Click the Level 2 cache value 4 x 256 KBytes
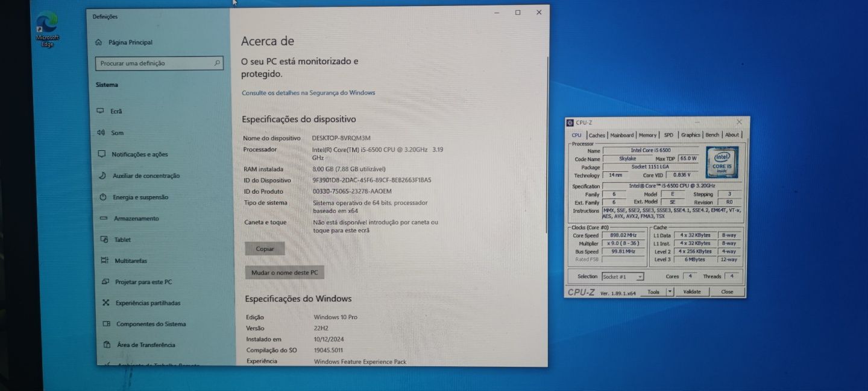Screen dimensions: 868x391 coord(695,251)
